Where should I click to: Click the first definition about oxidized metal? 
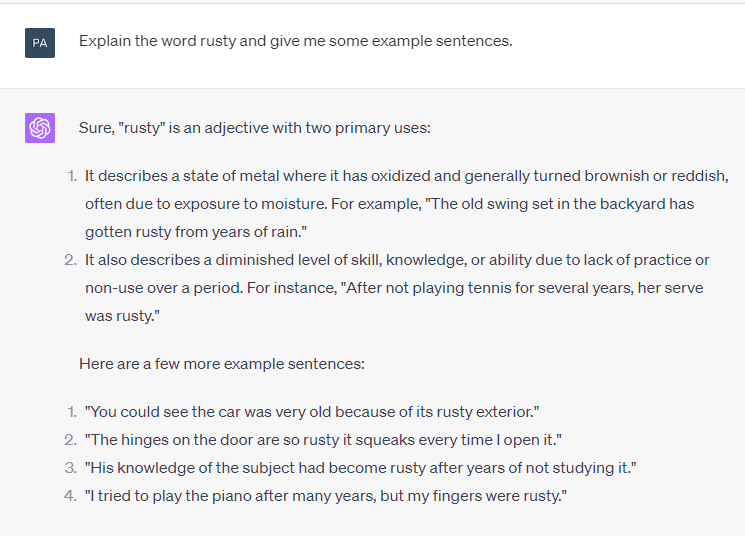click(x=407, y=204)
